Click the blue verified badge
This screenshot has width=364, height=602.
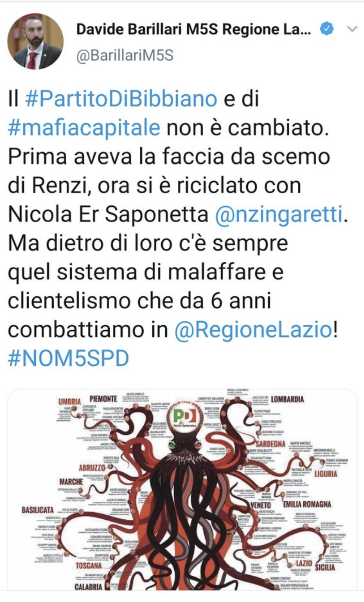tap(327, 29)
